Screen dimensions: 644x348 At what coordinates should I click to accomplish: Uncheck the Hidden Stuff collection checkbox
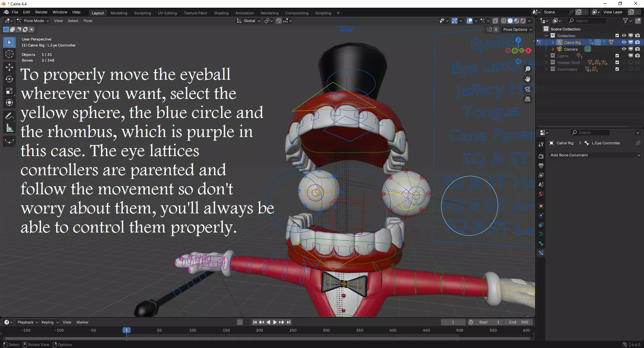pyautogui.click(x=617, y=63)
